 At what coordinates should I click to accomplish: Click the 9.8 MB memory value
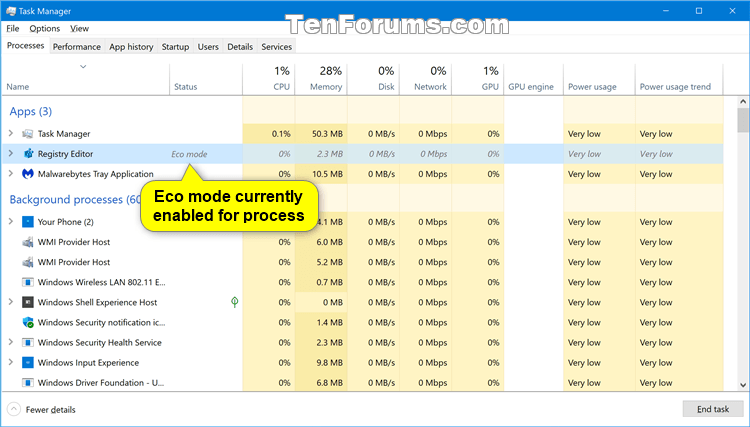(330, 362)
